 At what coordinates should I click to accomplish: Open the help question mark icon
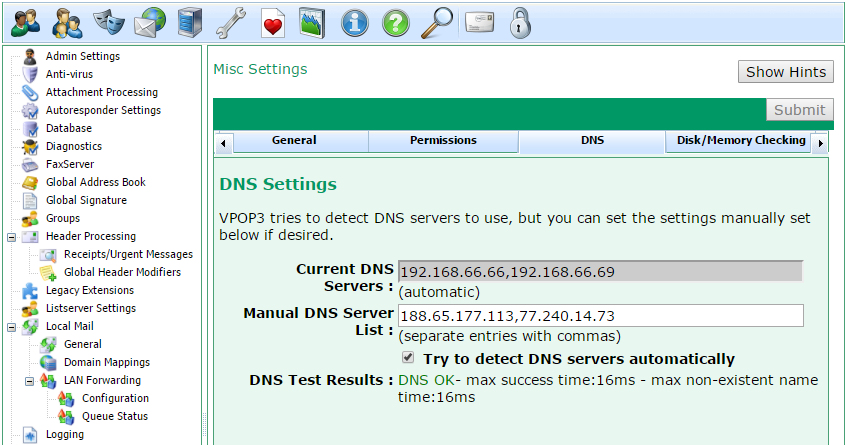click(x=396, y=22)
